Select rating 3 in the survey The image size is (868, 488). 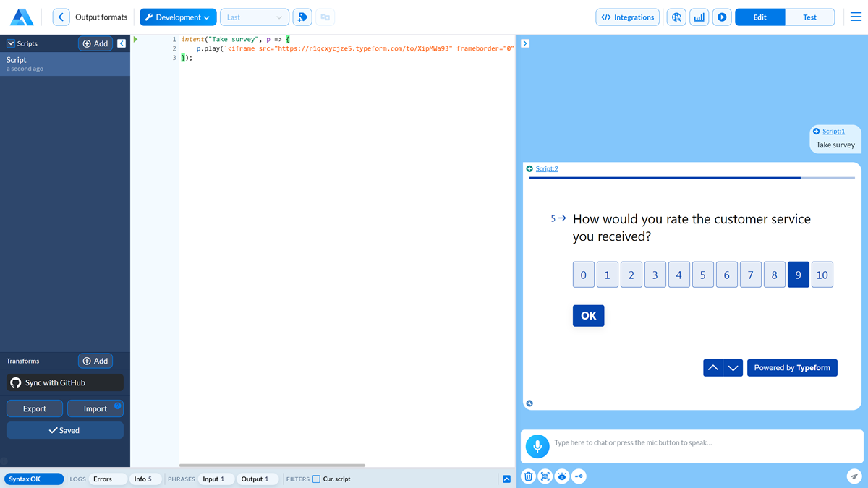(655, 275)
